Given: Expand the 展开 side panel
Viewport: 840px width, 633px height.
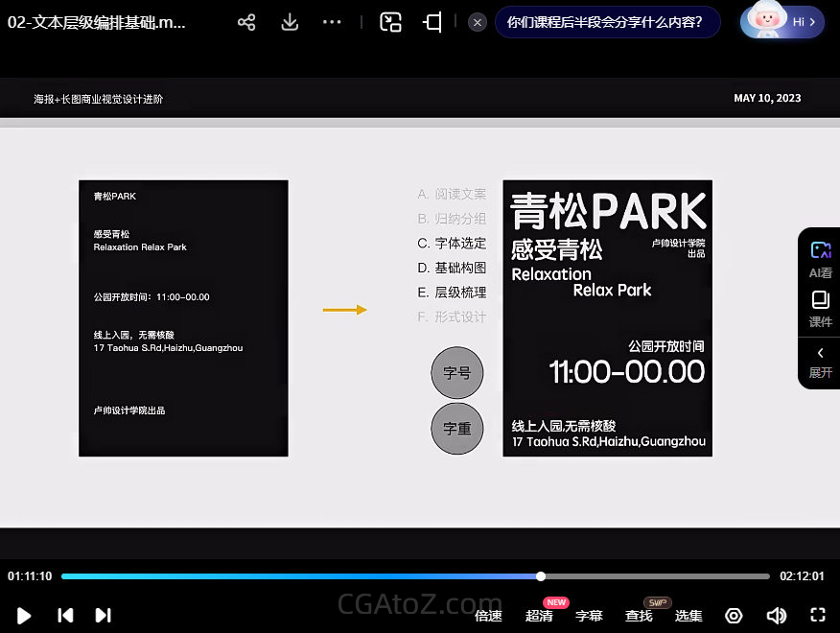Looking at the screenshot, I should 820,363.
